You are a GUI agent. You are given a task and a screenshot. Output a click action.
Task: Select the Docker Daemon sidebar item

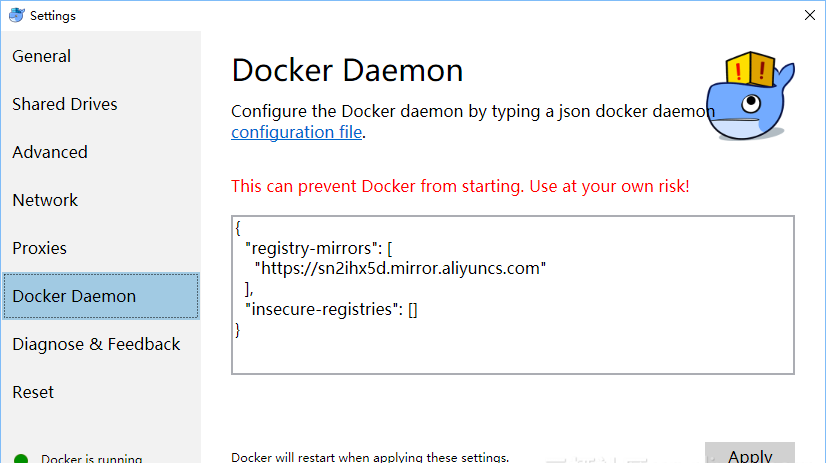74,296
